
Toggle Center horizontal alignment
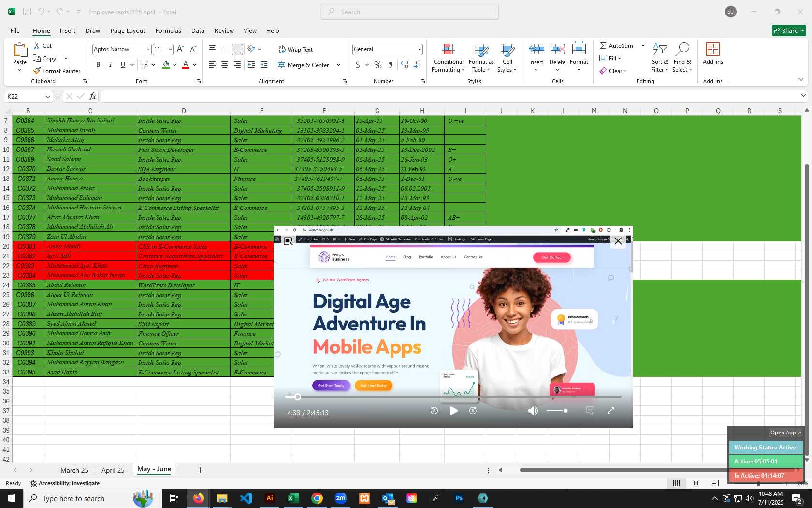coord(225,65)
